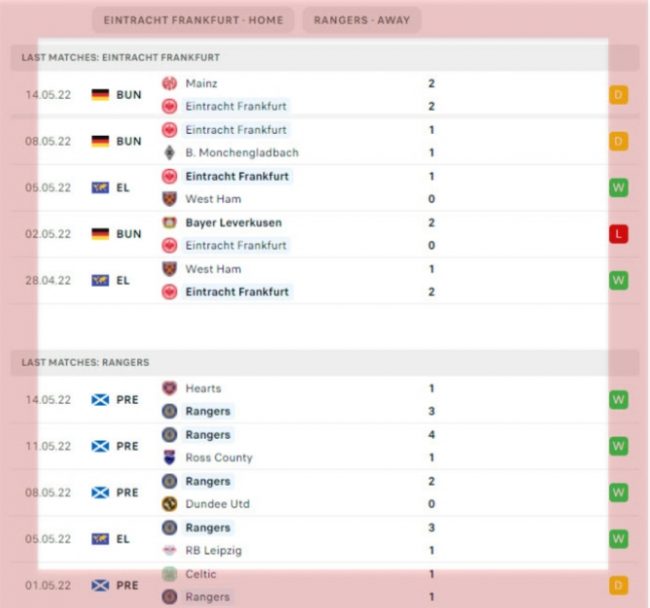Click the D badge for Celtic match

(x=619, y=585)
